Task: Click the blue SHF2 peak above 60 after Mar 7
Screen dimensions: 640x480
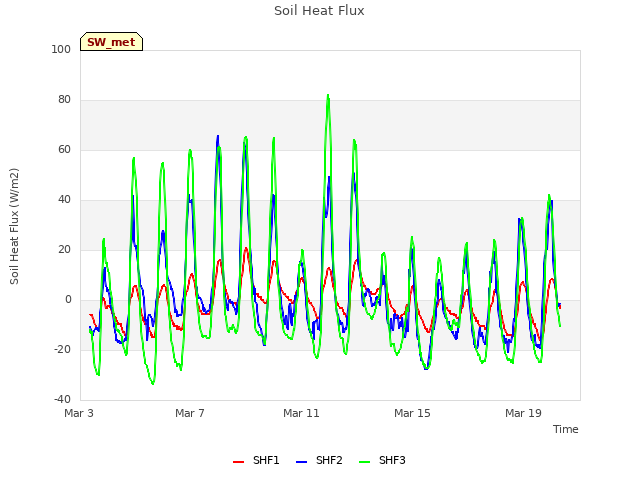Action: pos(218,137)
